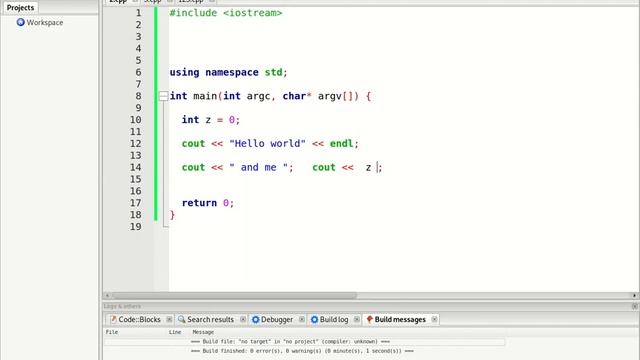Image resolution: width=640 pixels, height=360 pixels.
Task: Click line number 19 in the gutter
Action: [136, 227]
